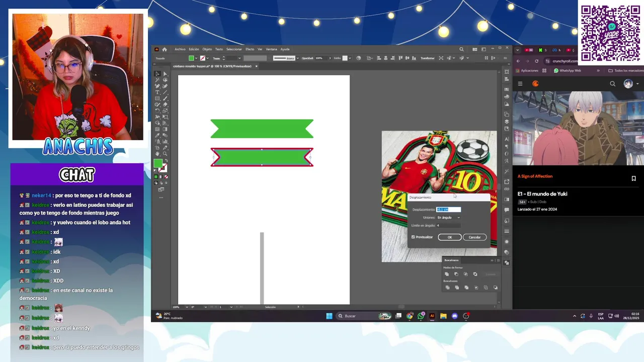Select the Direct Selection tool
644x362 pixels.
coord(165,73)
